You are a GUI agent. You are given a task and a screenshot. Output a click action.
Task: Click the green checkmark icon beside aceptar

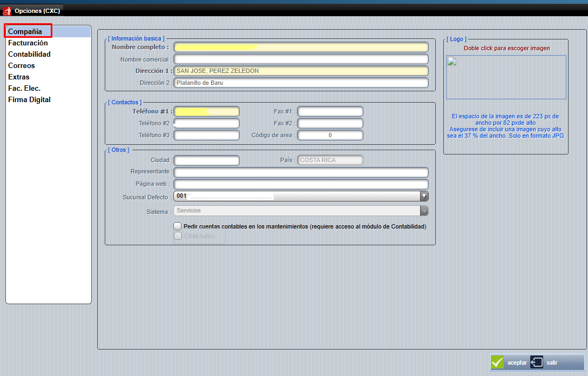tap(497, 362)
